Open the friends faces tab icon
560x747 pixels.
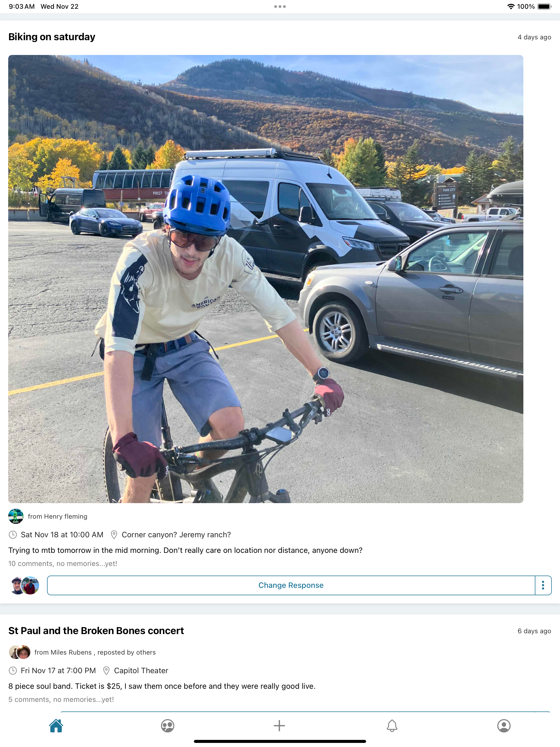[x=168, y=725]
